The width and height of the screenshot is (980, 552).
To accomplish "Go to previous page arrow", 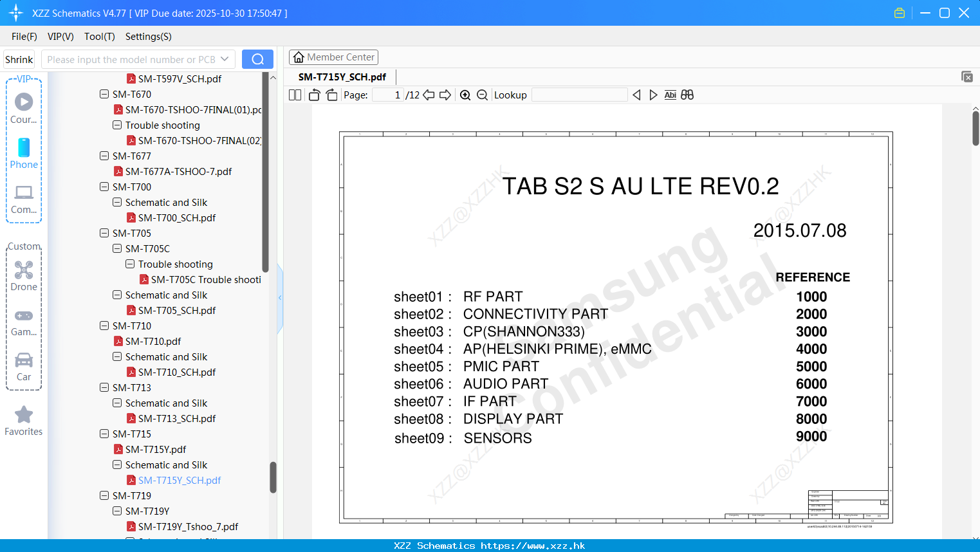I will click(429, 95).
